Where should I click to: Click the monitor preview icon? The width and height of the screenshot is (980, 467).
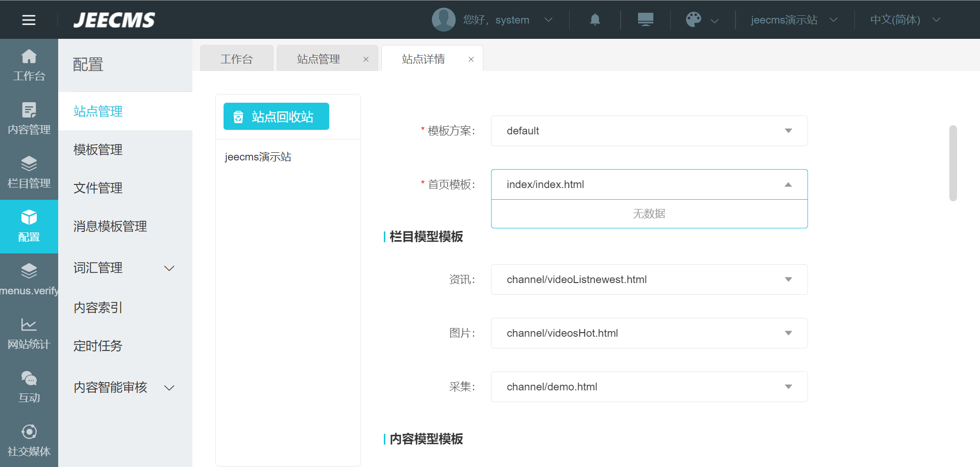click(645, 20)
